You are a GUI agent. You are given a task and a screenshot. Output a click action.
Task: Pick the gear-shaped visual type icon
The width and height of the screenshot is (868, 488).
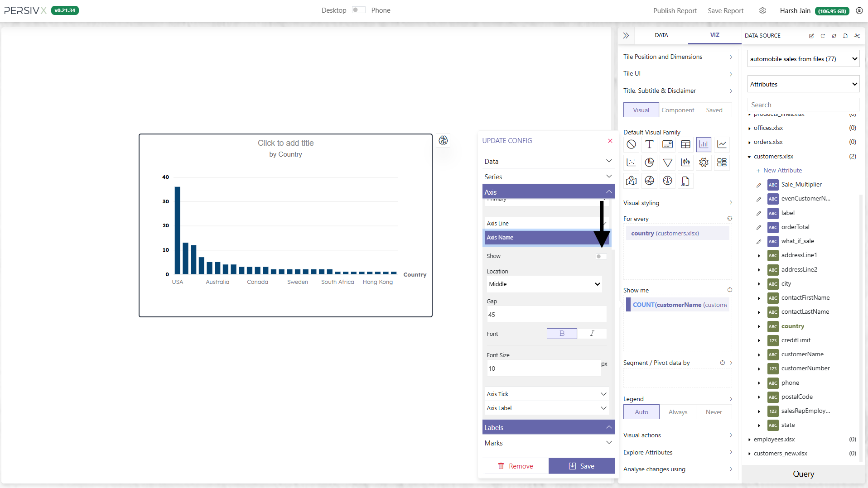704,163
